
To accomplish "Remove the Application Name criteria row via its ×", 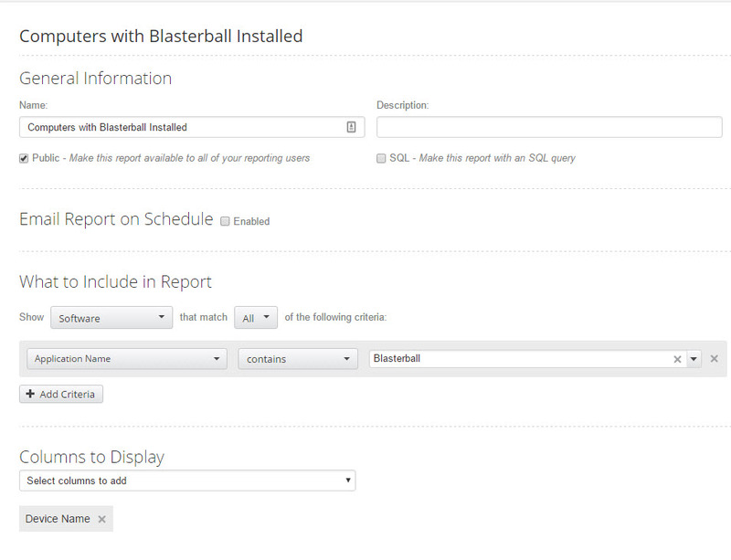I will 715,359.
